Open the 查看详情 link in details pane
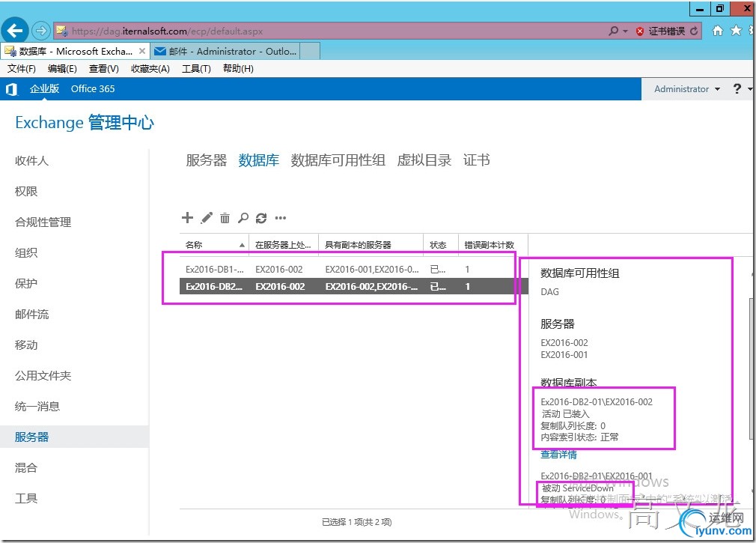 click(558, 455)
